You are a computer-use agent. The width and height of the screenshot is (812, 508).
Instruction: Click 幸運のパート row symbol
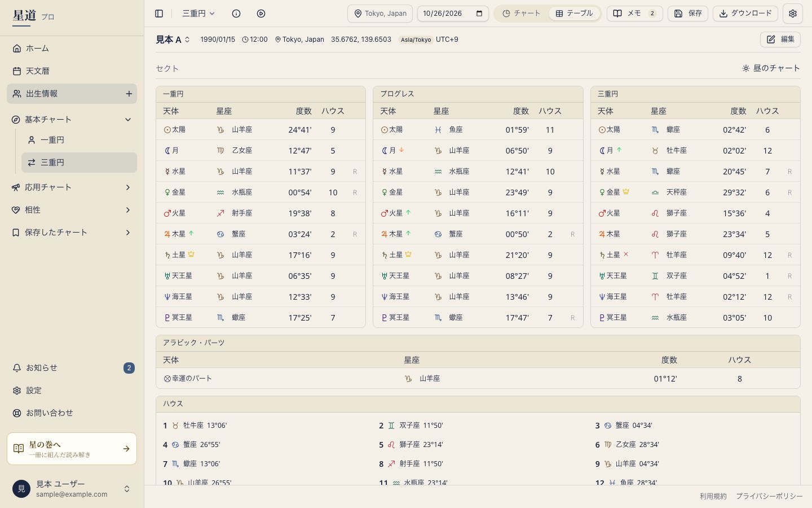pos(167,379)
